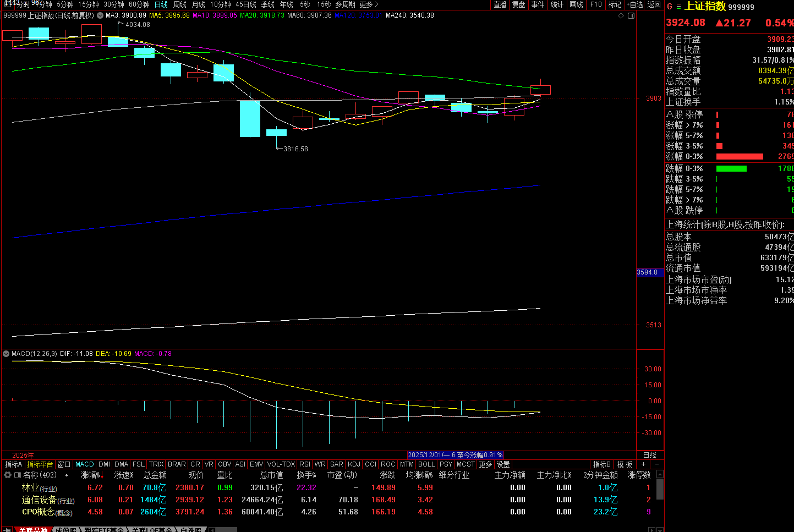Switch the indicator to BOLL

click(426, 464)
